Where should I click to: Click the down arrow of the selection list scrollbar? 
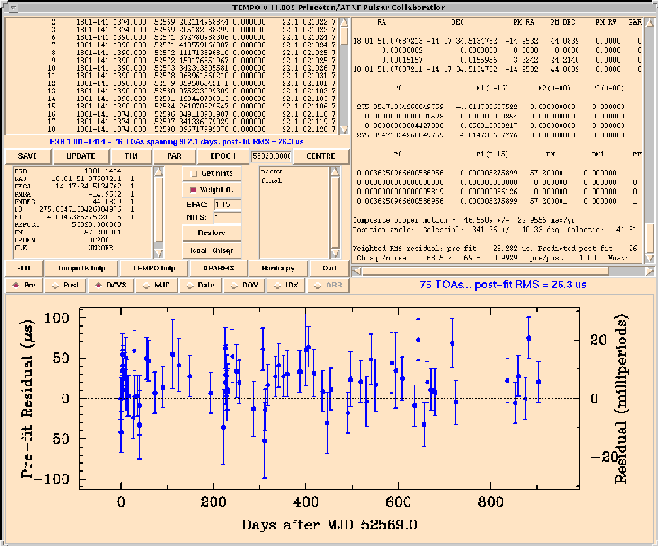[334, 253]
